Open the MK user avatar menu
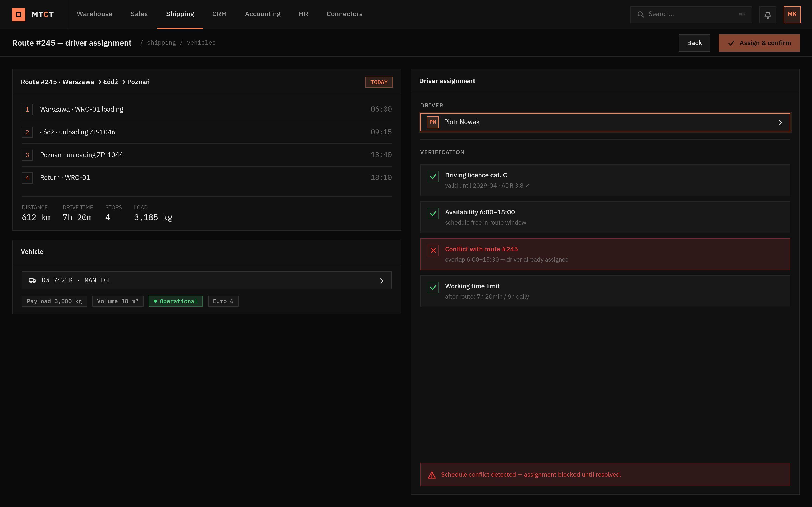 [792, 14]
